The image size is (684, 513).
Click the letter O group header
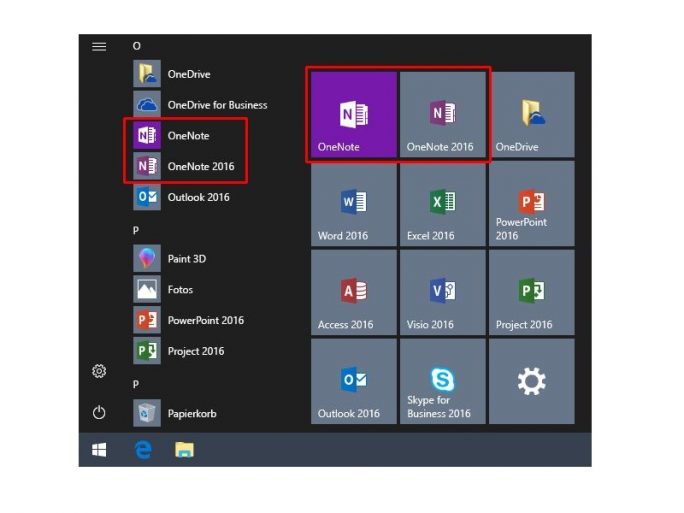pyautogui.click(x=137, y=46)
